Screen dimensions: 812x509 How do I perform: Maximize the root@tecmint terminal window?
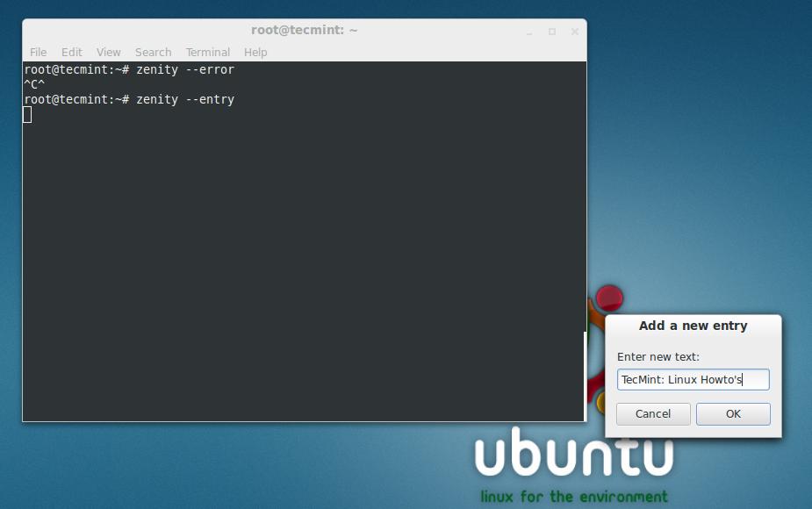552,32
